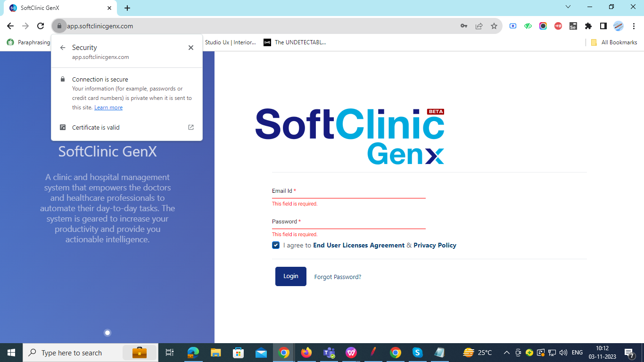Open the Chrome extensions puzzle icon
644x362 pixels.
(588, 26)
